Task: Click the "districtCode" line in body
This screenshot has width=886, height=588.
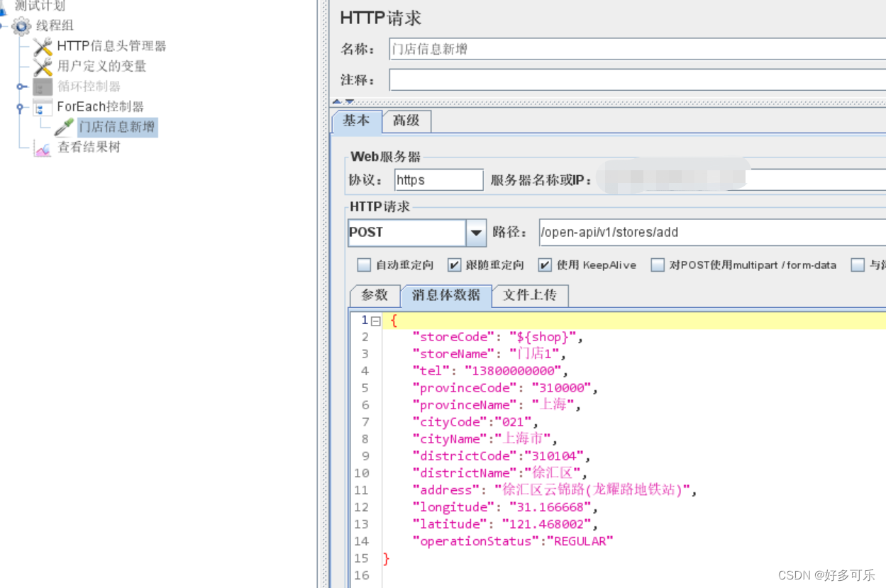Action: (x=502, y=456)
